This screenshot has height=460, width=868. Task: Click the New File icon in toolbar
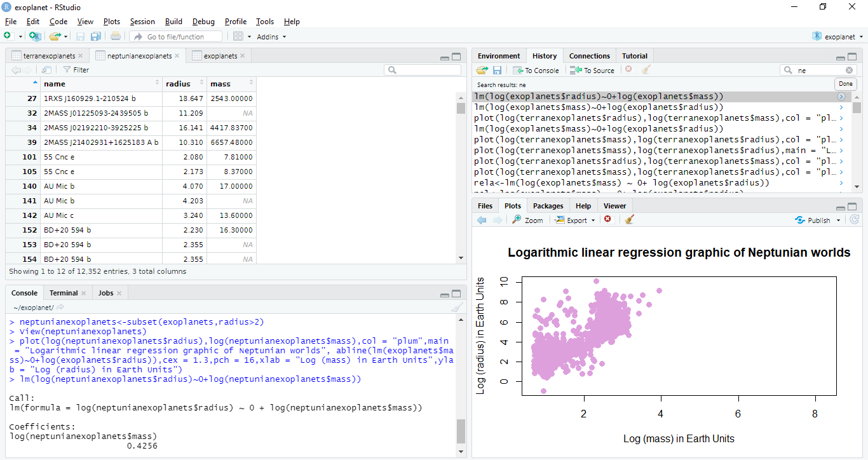coord(7,36)
